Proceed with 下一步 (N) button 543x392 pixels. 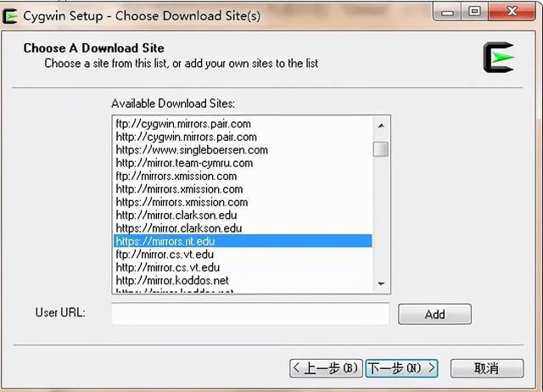pyautogui.click(x=401, y=367)
